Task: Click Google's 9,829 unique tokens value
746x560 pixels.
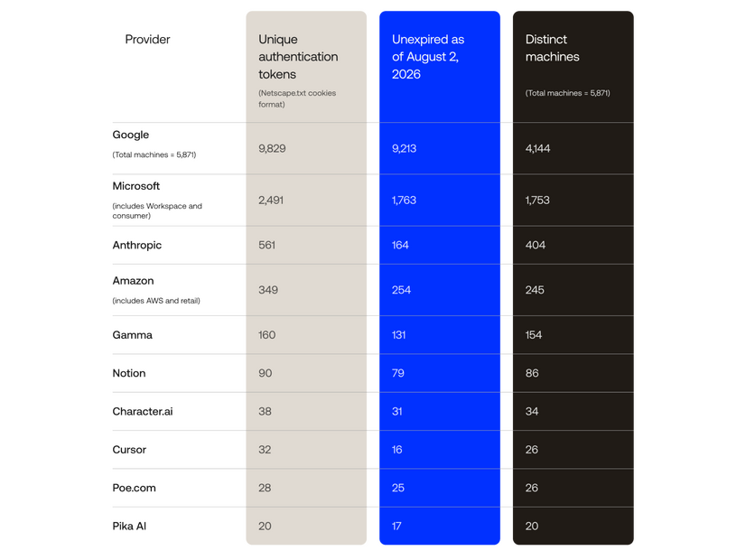Action: click(272, 148)
